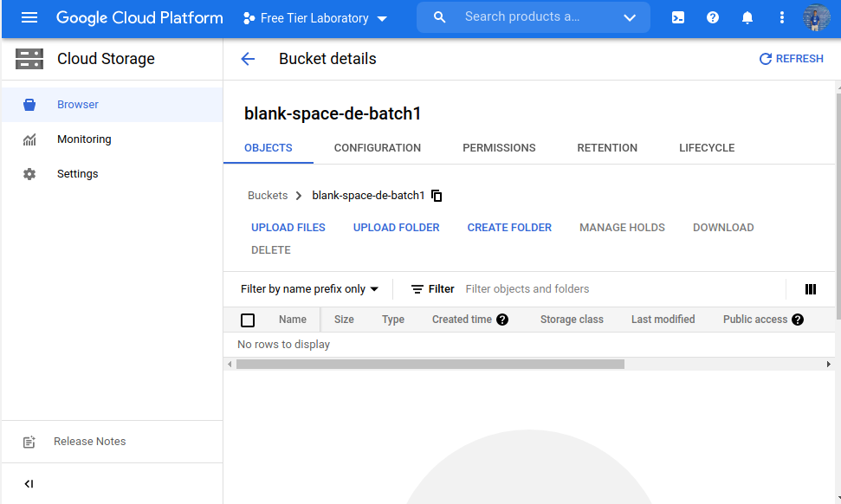Click the horizontal table scrollbar thumb
The height and width of the screenshot is (504, 841).
pos(430,364)
